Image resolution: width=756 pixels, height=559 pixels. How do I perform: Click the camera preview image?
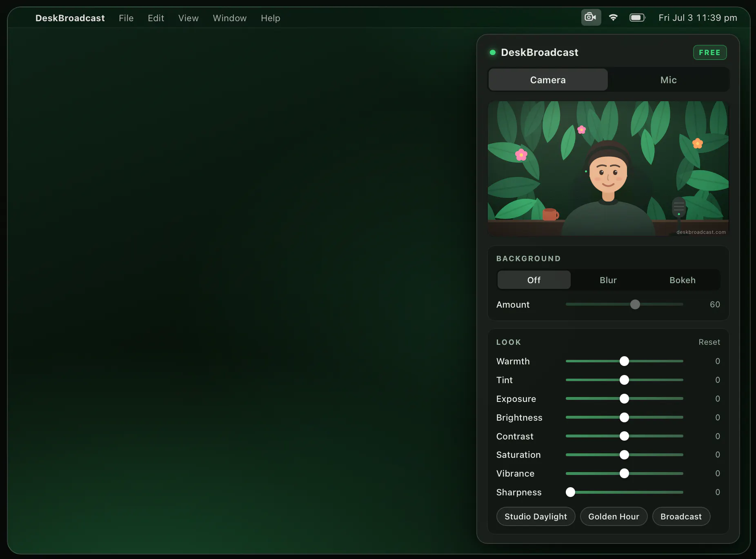[x=608, y=168]
